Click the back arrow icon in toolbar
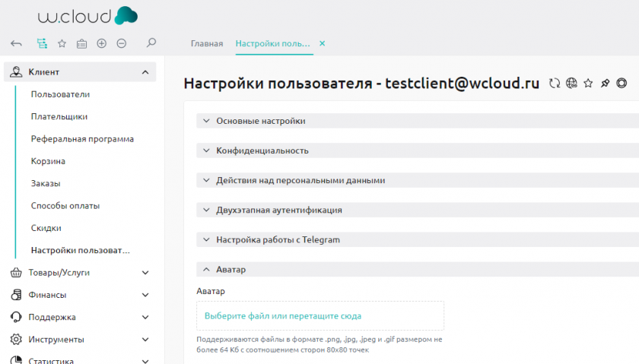 click(x=16, y=43)
